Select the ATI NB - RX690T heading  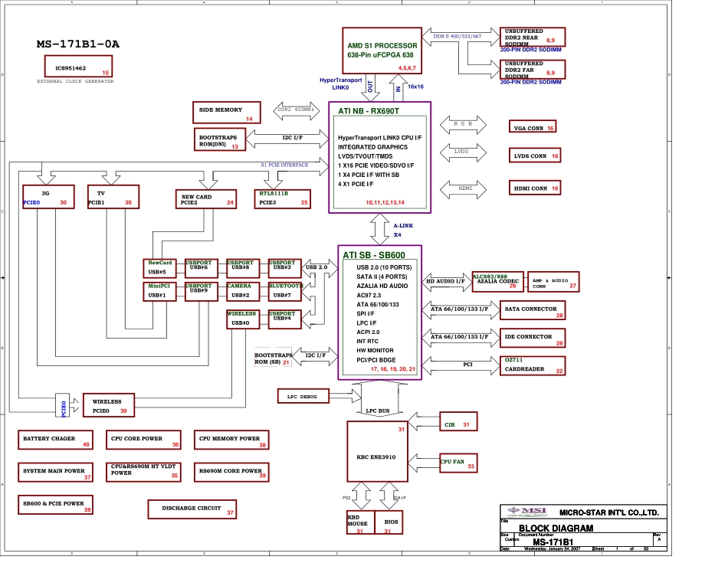(369, 111)
